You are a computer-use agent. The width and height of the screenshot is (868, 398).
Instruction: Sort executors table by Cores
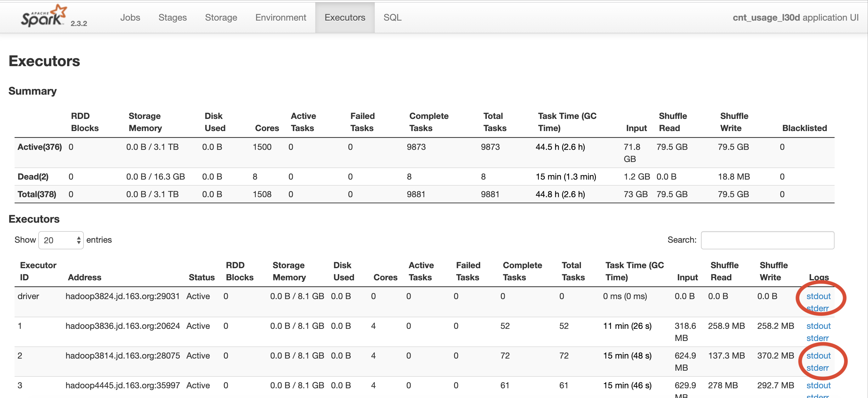point(385,277)
